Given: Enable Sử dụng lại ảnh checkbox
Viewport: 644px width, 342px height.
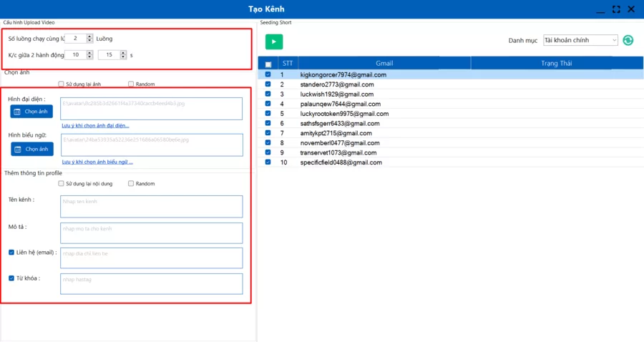Looking at the screenshot, I should [x=61, y=84].
